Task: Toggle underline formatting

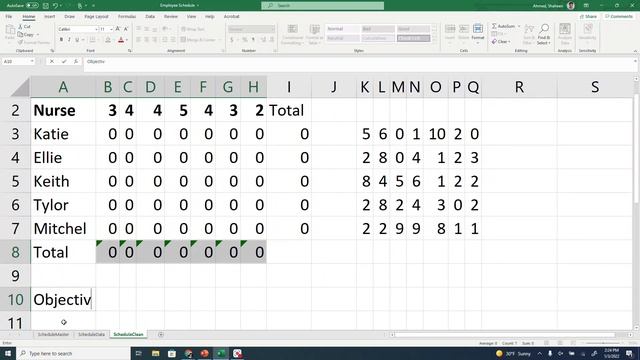Action: pos(77,40)
